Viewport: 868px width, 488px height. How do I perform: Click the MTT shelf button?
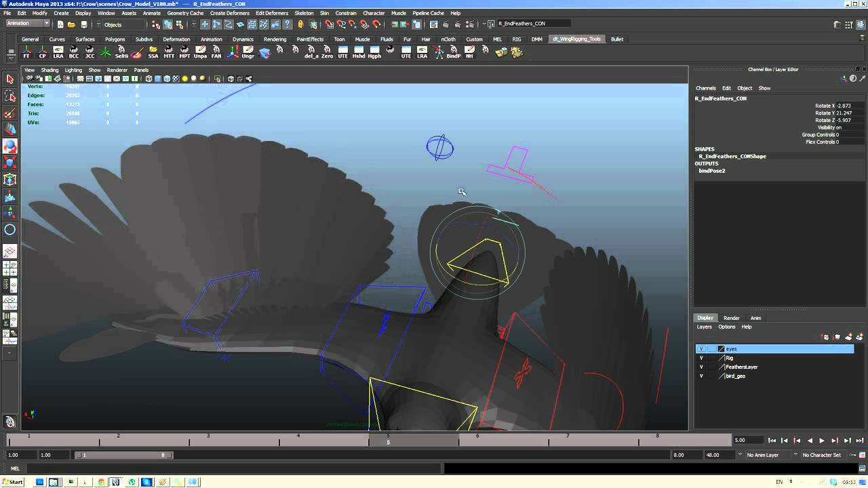tap(169, 52)
